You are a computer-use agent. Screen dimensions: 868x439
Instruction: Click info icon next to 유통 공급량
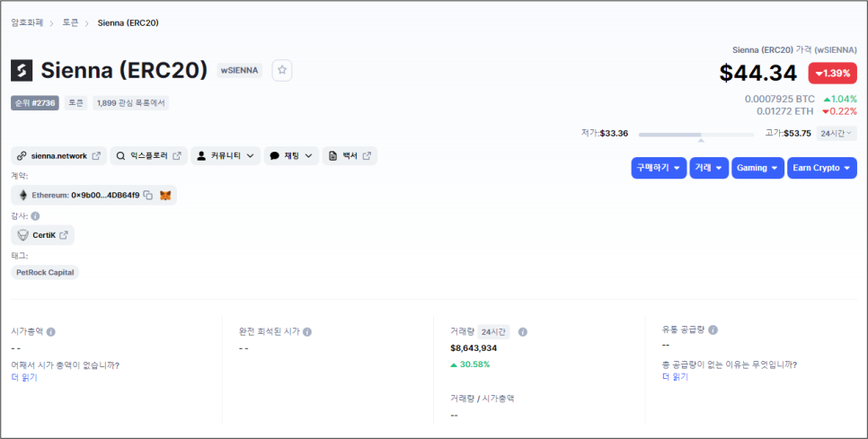coord(713,329)
